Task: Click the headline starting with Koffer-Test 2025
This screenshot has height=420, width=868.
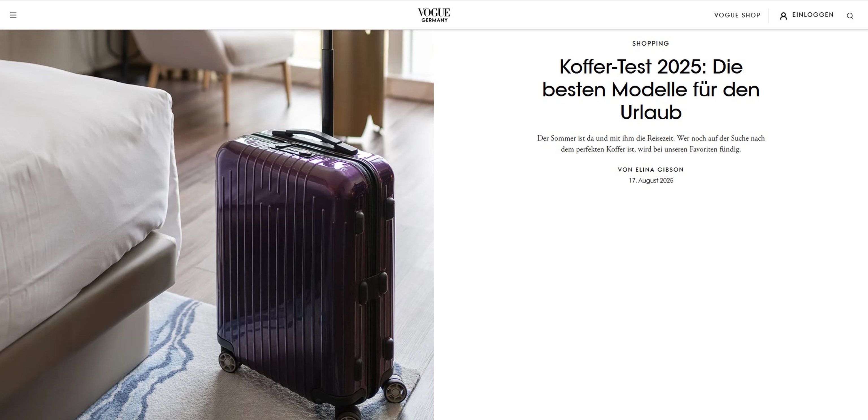Action: (x=651, y=90)
